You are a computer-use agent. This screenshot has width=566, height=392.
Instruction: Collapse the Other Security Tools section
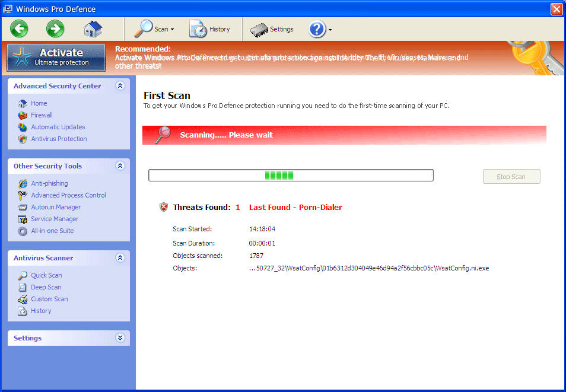point(120,166)
